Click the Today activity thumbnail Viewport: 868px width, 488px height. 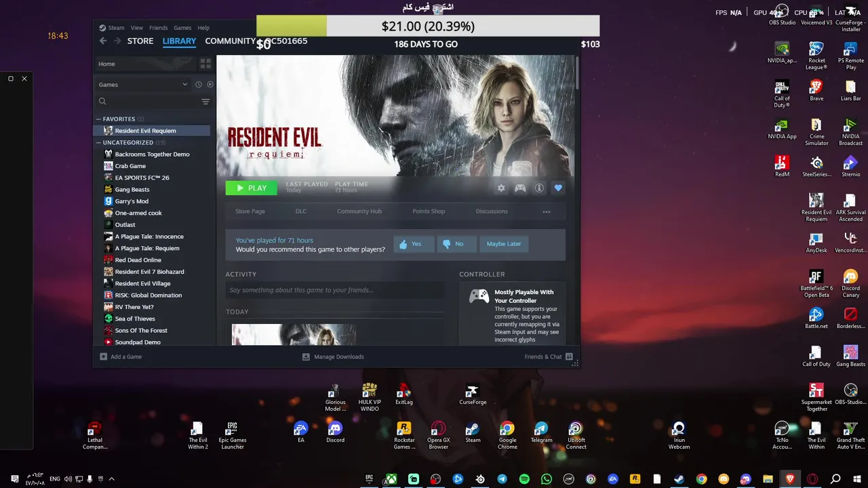(294, 335)
